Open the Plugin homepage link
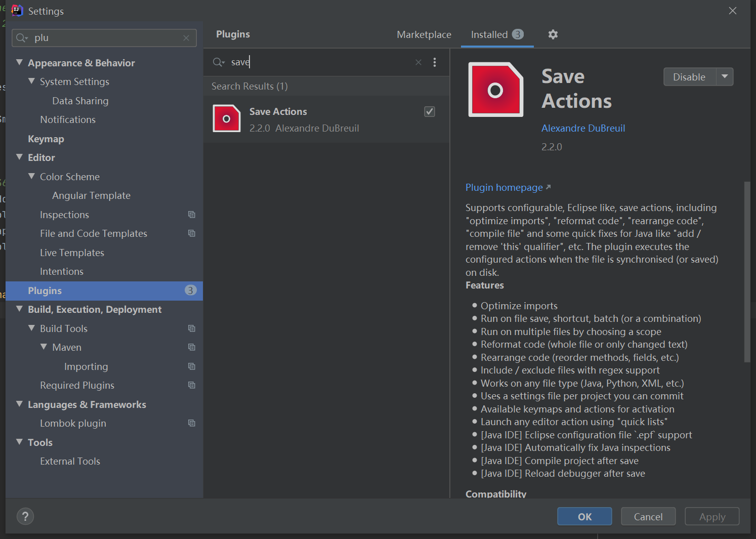This screenshot has height=539, width=756. pos(508,187)
